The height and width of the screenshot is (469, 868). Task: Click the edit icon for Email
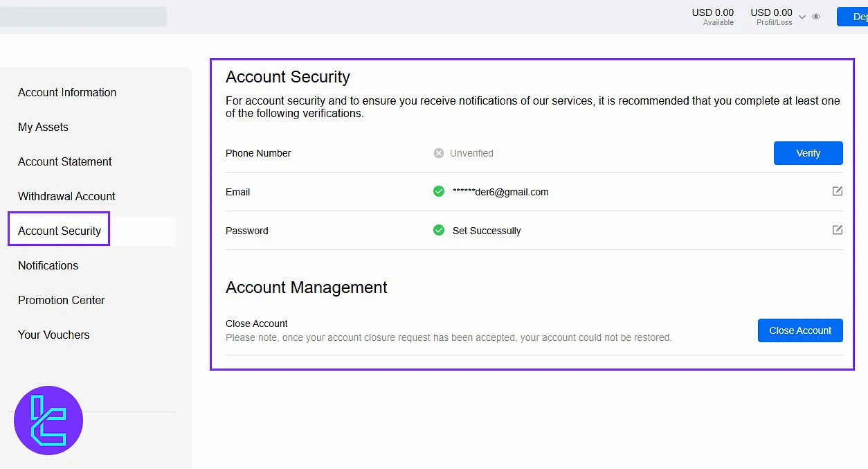[x=837, y=191]
